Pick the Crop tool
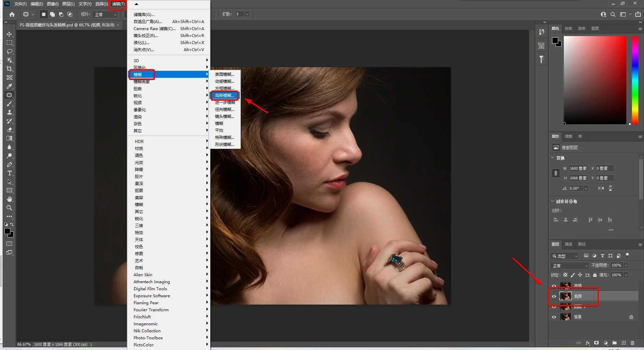 (9, 69)
